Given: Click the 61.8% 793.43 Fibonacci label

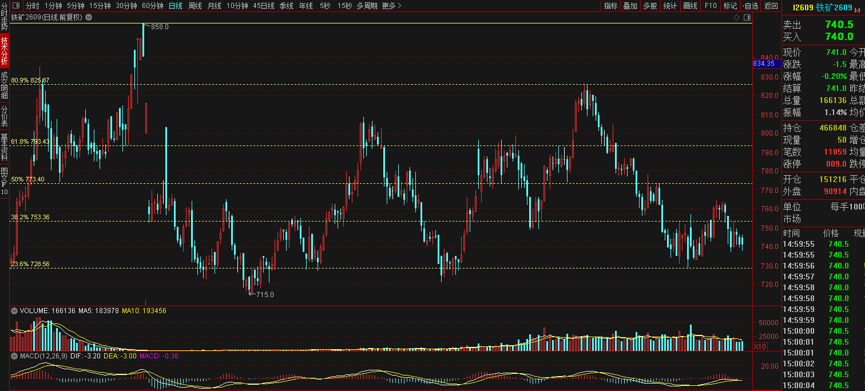Looking at the screenshot, I should [x=30, y=142].
